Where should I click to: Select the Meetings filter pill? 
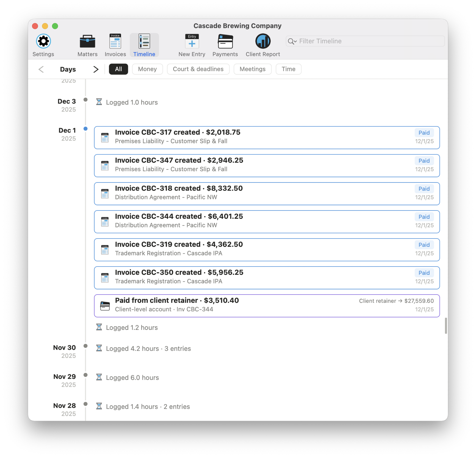coord(253,69)
